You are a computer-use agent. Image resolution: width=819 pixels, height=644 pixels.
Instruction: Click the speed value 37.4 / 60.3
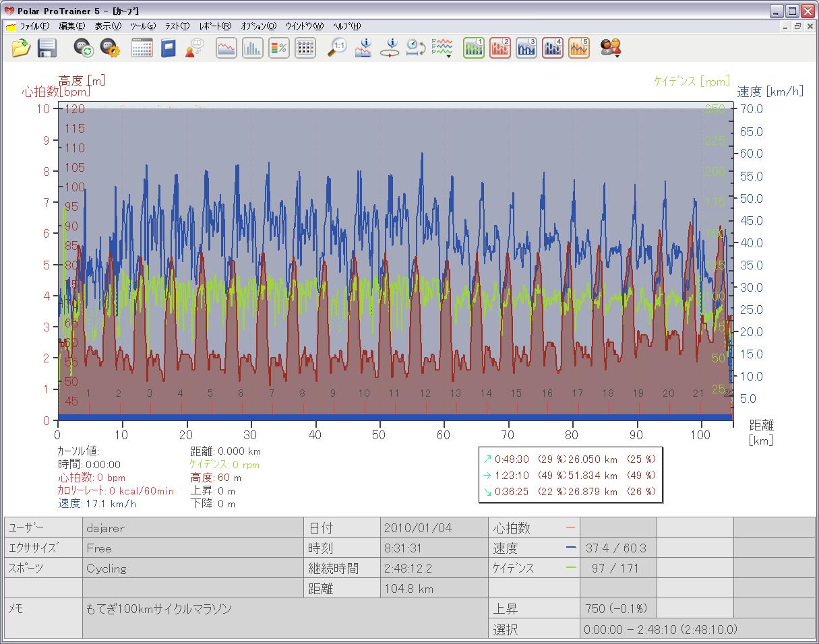coord(618,548)
